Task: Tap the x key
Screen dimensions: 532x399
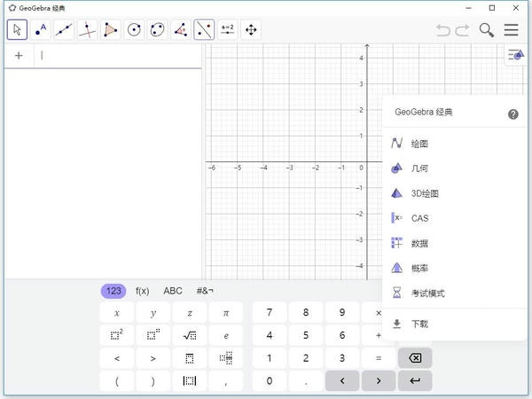Action: [117, 313]
